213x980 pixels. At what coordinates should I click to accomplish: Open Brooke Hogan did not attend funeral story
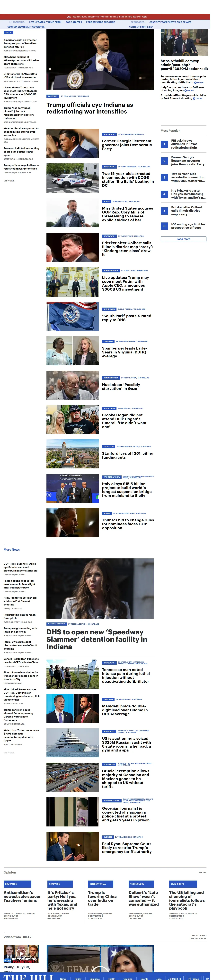(124, 421)
